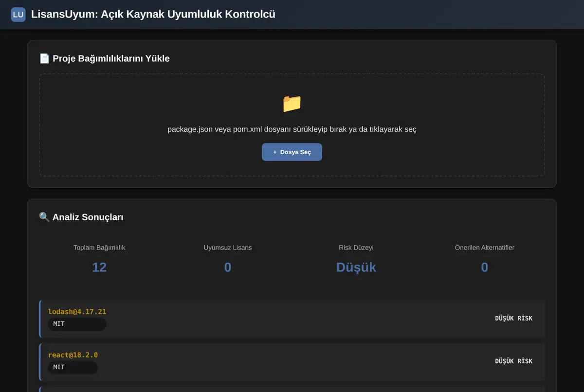Click the Uyumsuz Lisans label
The image size is (584, 392).
click(228, 248)
